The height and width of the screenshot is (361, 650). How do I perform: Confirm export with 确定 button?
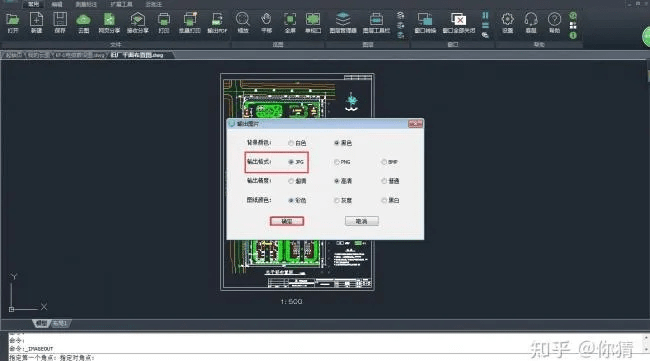click(x=287, y=221)
